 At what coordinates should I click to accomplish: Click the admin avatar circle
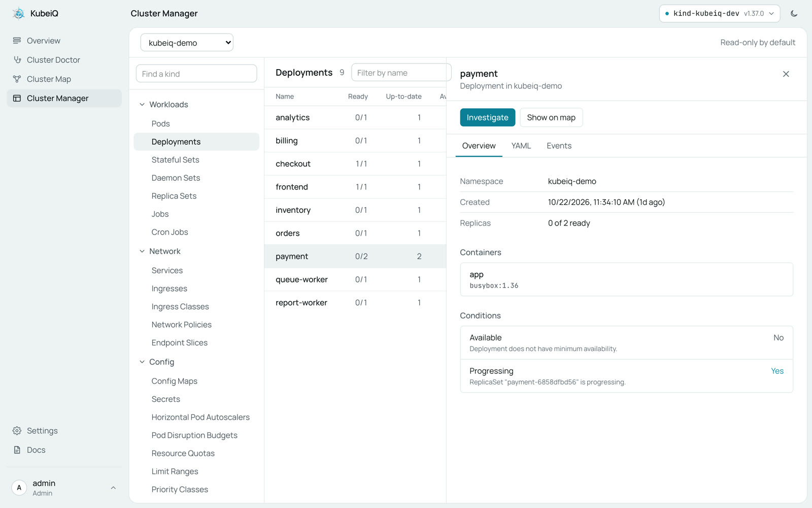click(19, 488)
